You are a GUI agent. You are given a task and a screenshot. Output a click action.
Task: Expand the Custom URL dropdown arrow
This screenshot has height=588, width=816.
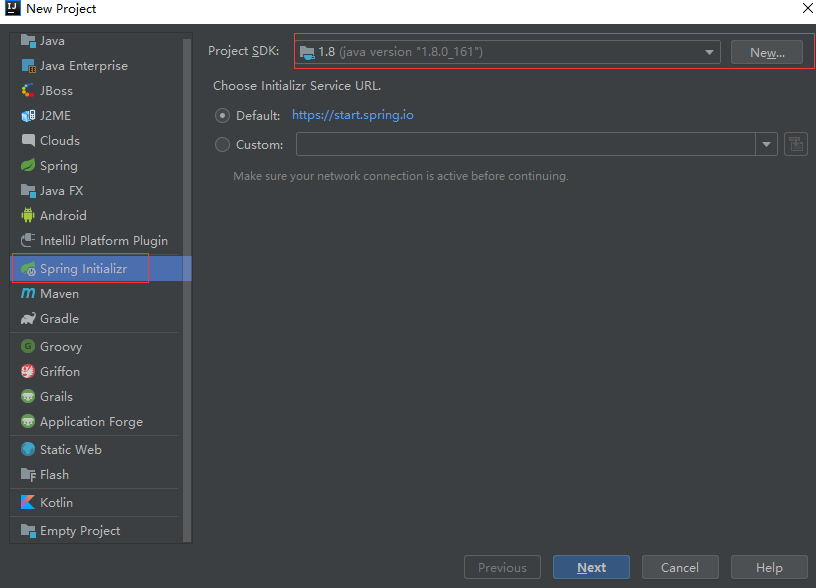(767, 144)
